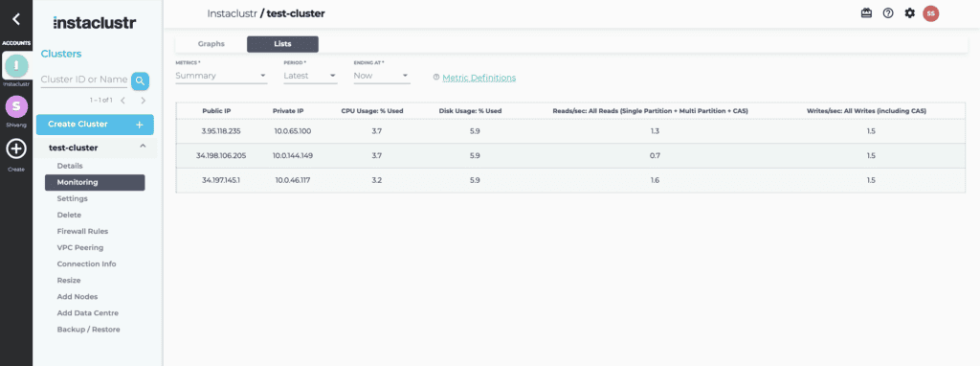
Task: Open the gift box icon in header
Action: [x=866, y=13]
